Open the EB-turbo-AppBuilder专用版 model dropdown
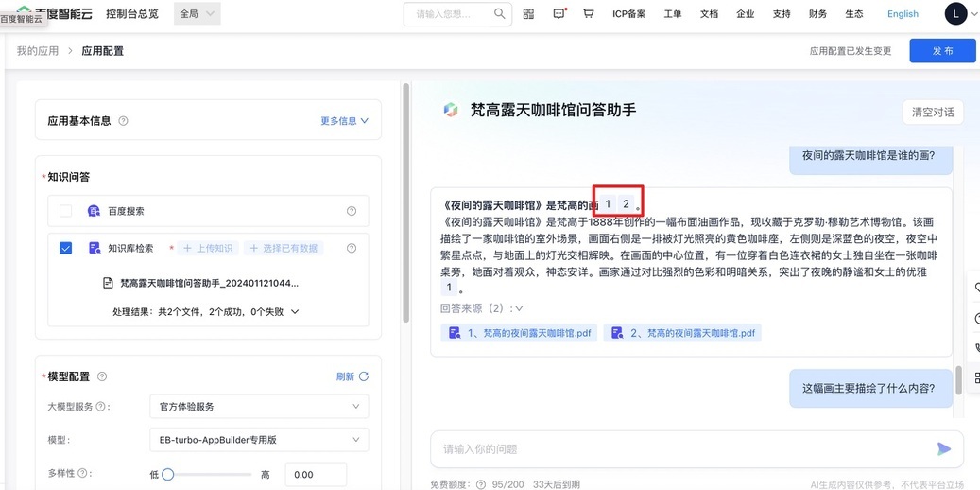The image size is (980, 490). click(259, 440)
